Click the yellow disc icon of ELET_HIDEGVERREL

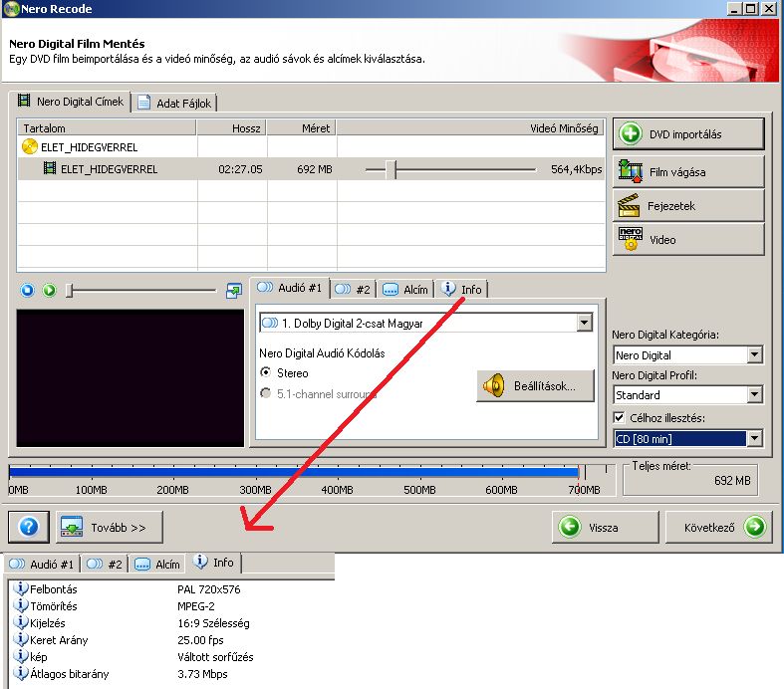(30, 147)
